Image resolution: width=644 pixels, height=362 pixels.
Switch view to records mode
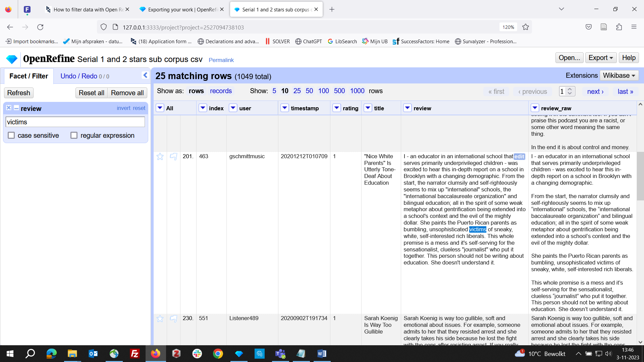221,91
